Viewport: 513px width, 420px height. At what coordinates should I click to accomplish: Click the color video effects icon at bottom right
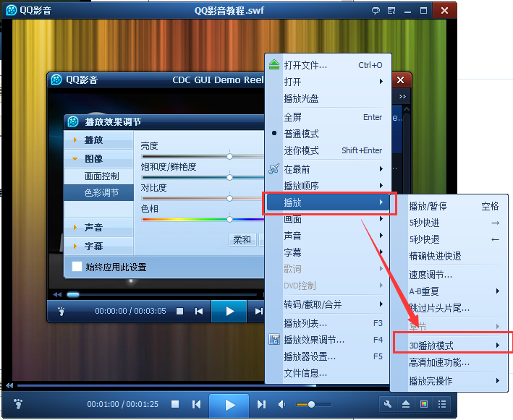(x=424, y=404)
